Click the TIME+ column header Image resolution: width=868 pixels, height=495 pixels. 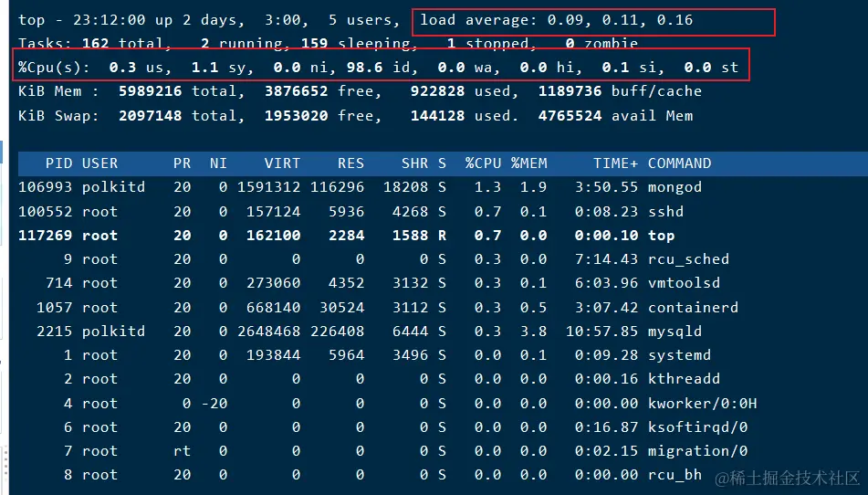tap(615, 163)
